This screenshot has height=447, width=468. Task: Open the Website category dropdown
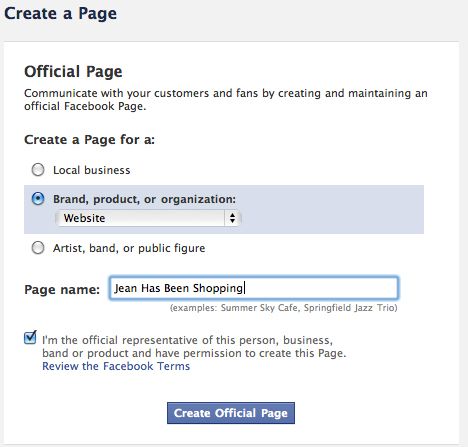click(148, 218)
